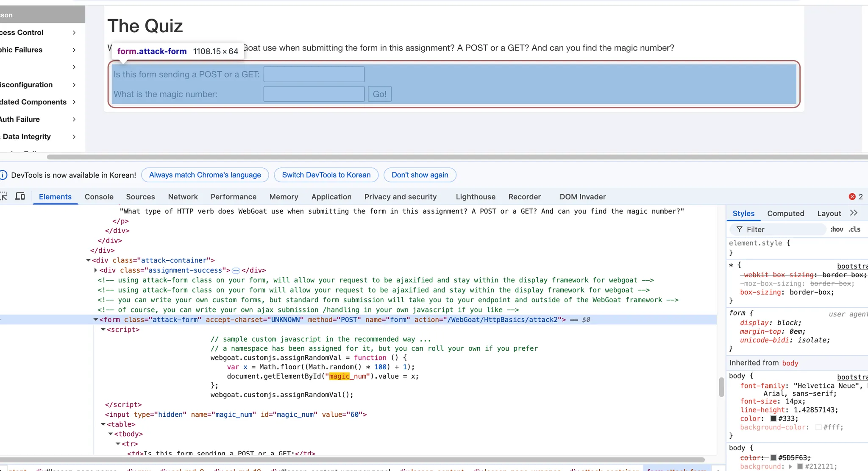
Task: Collapse the attack-container div node
Action: [x=88, y=260]
